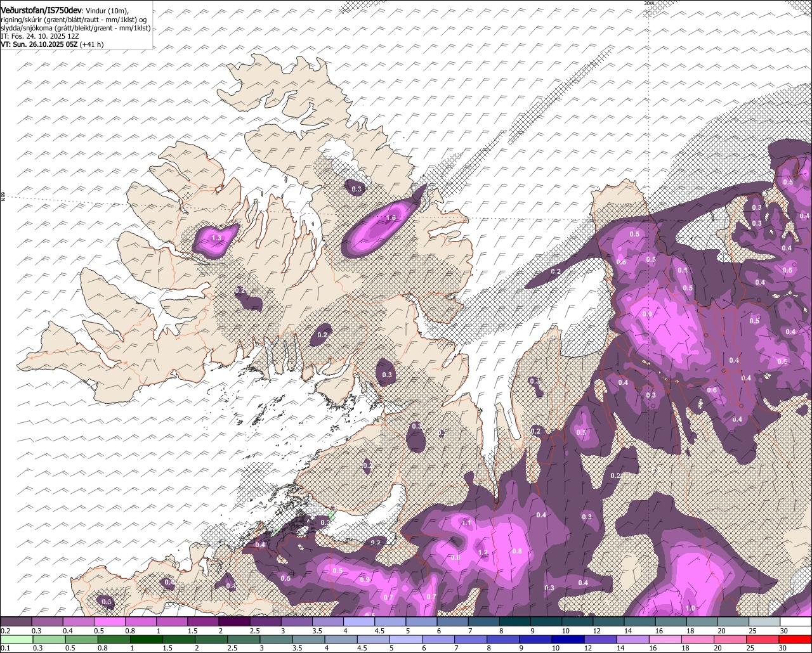
Task: Click the '1.2' precipitation value on the map
Action: (483, 553)
